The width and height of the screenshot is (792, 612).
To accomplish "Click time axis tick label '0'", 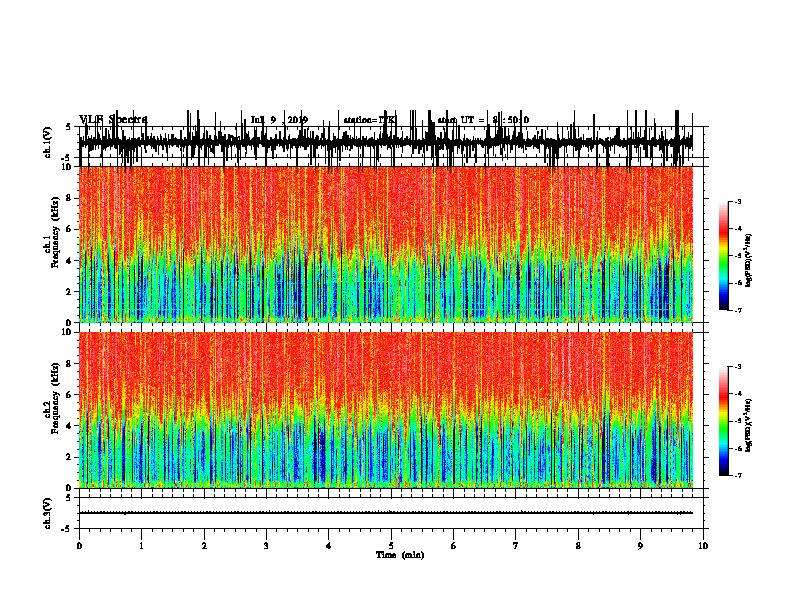I will (x=79, y=546).
